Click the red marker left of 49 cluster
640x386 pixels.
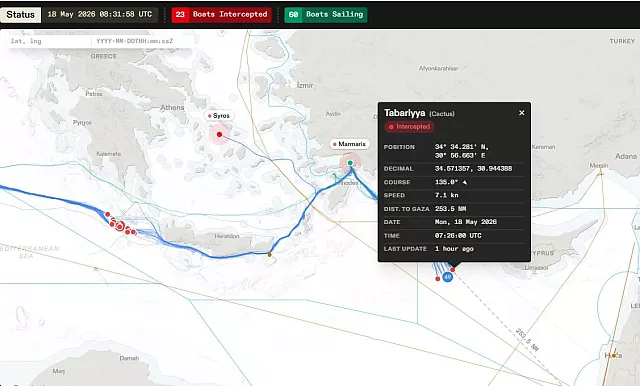[x=438, y=279]
